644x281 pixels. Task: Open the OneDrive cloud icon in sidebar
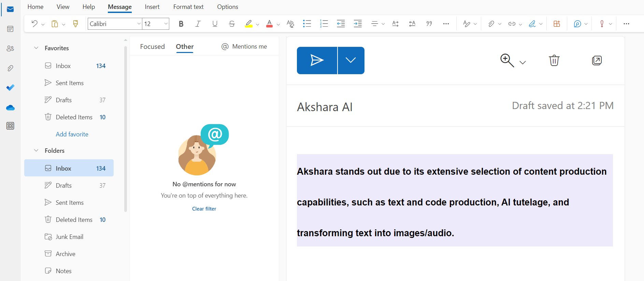[10, 108]
